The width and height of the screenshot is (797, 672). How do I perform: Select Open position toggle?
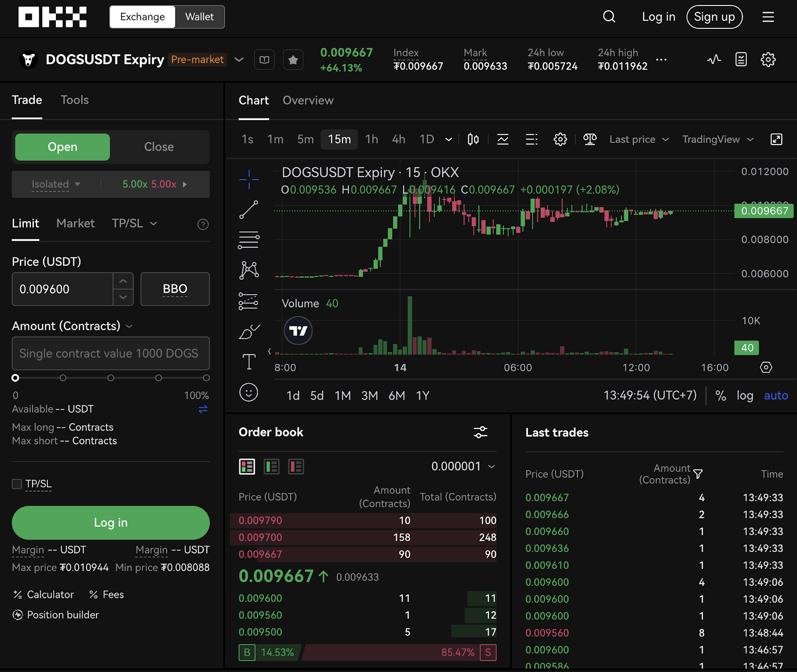pos(62,147)
